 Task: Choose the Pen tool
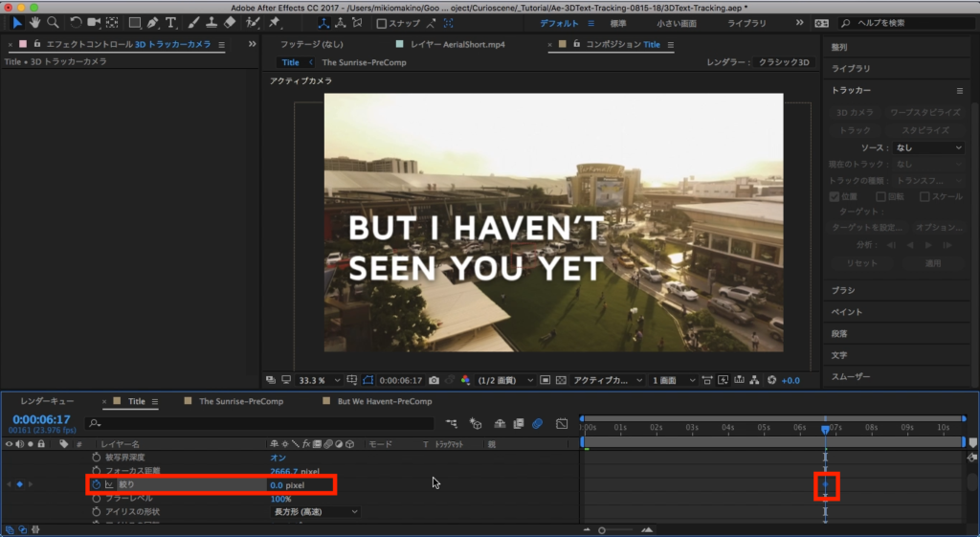click(153, 22)
